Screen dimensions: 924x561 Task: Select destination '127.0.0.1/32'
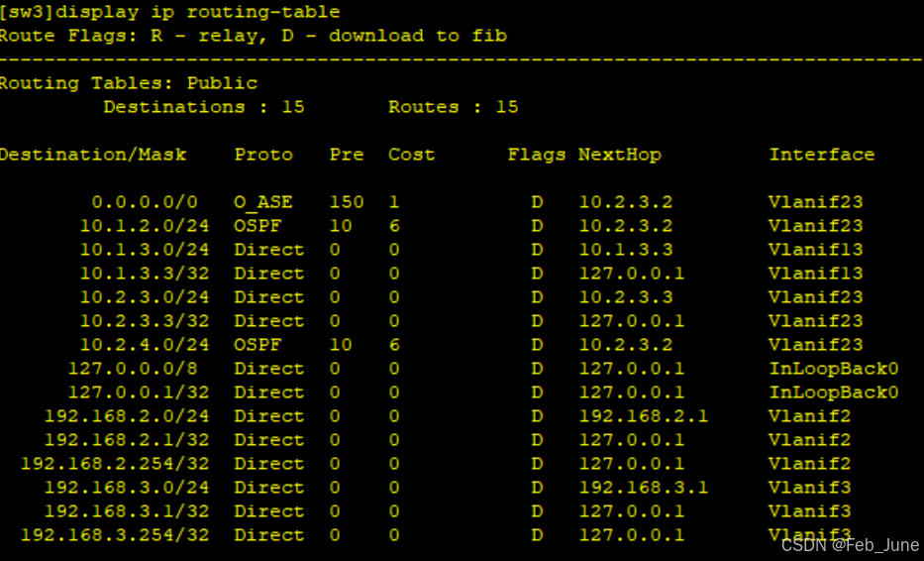pyautogui.click(x=139, y=393)
